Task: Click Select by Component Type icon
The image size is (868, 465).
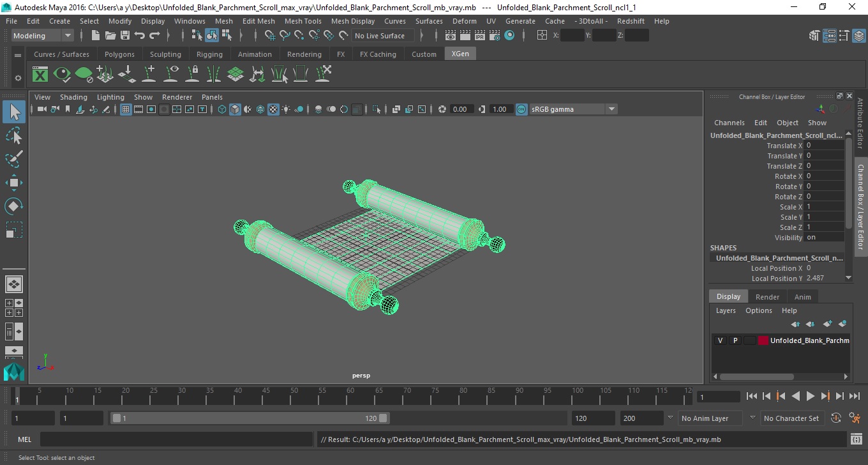Action: (x=227, y=36)
